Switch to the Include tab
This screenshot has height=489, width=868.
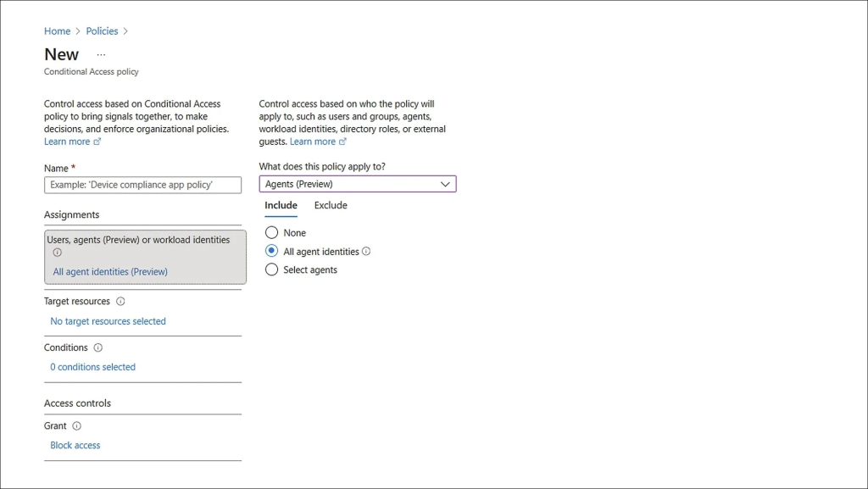tap(281, 205)
